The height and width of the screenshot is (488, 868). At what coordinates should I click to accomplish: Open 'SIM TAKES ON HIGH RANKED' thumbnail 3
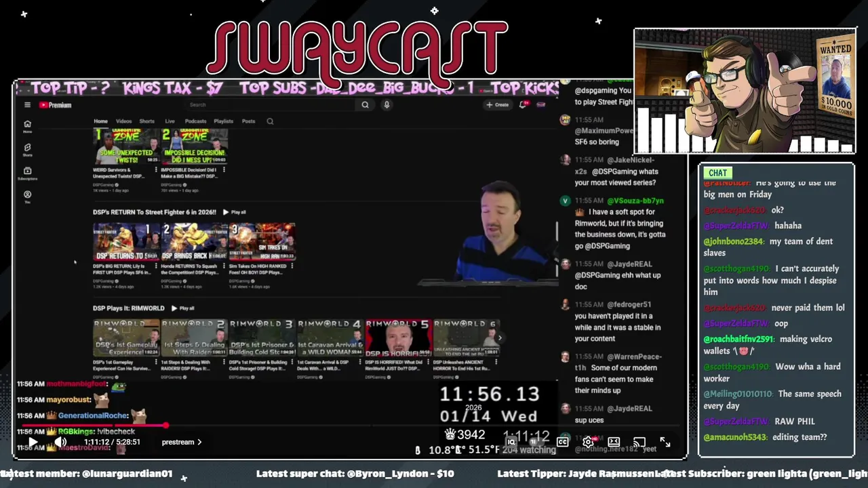(x=262, y=242)
